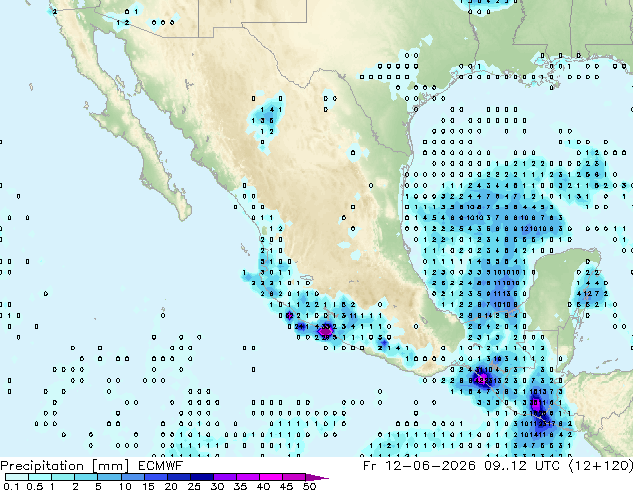Screen dimensions: 634x490
Task: Click the 40–45 mm magenta legend swatch
Action: 271,477
